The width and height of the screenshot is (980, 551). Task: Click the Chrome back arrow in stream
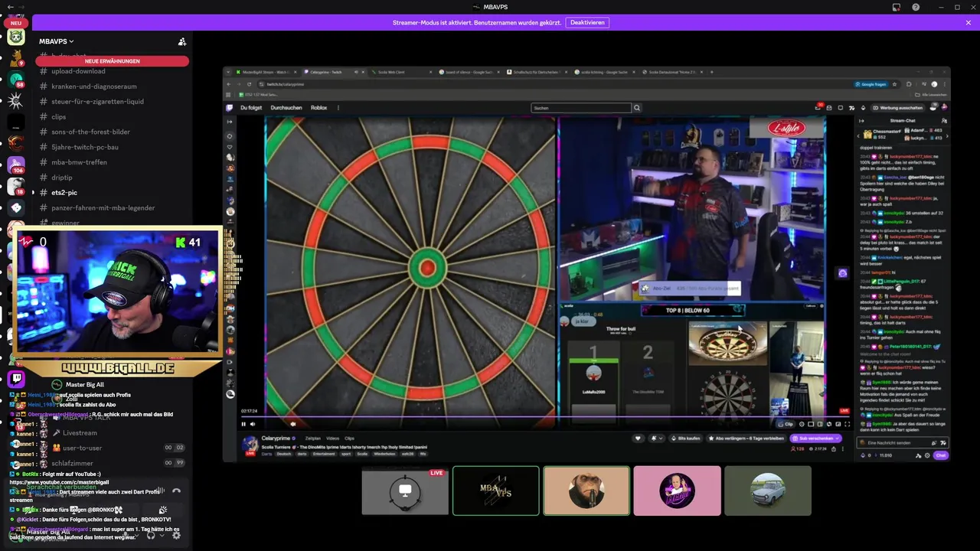(x=229, y=84)
